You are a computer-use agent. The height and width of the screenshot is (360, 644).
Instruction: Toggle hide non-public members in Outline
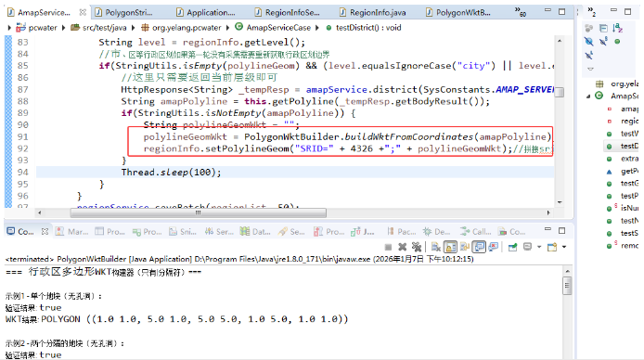tap(617, 42)
